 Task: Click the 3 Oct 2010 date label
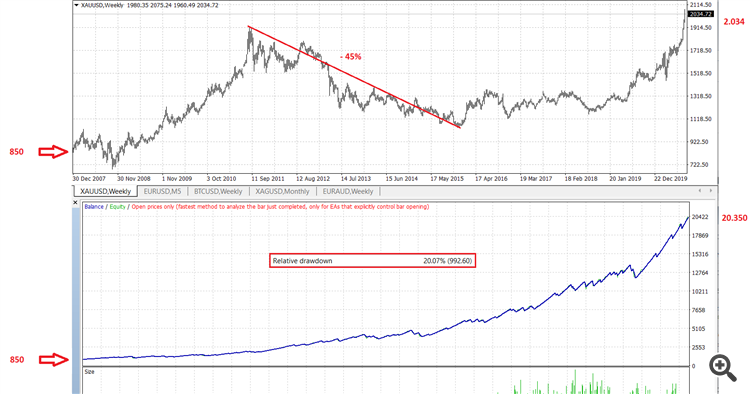tap(221, 179)
